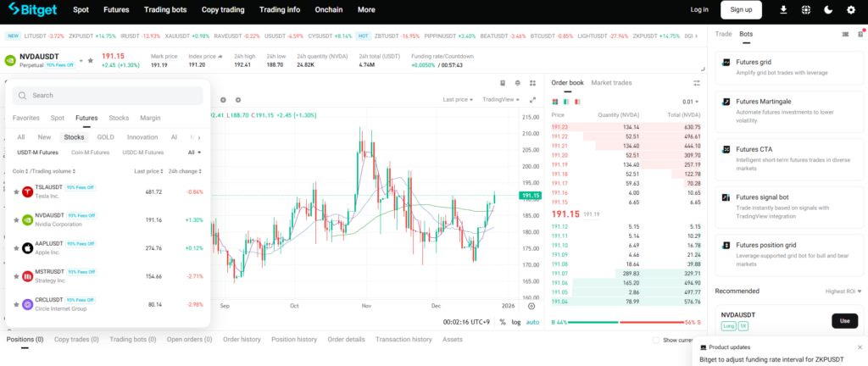
Task: Click the Sign up button
Action: pyautogui.click(x=741, y=10)
